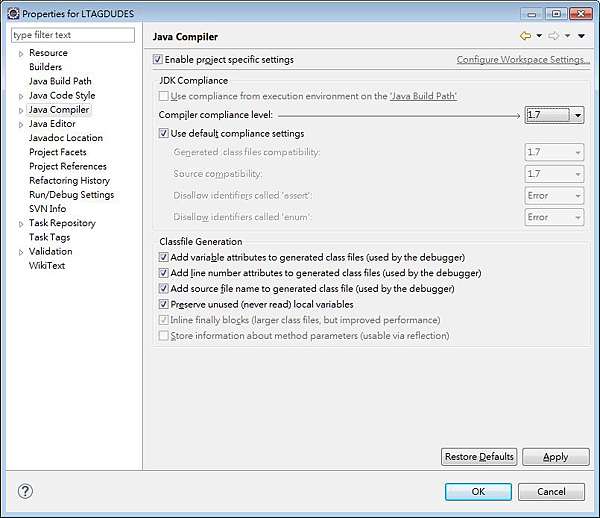Expand the Java Editor node

point(21,125)
